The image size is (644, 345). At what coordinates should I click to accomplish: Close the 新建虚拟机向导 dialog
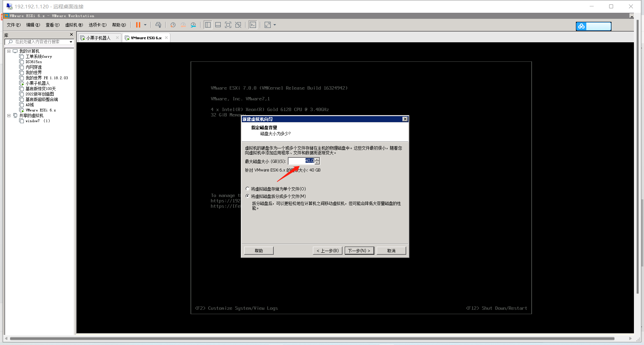[x=405, y=119]
